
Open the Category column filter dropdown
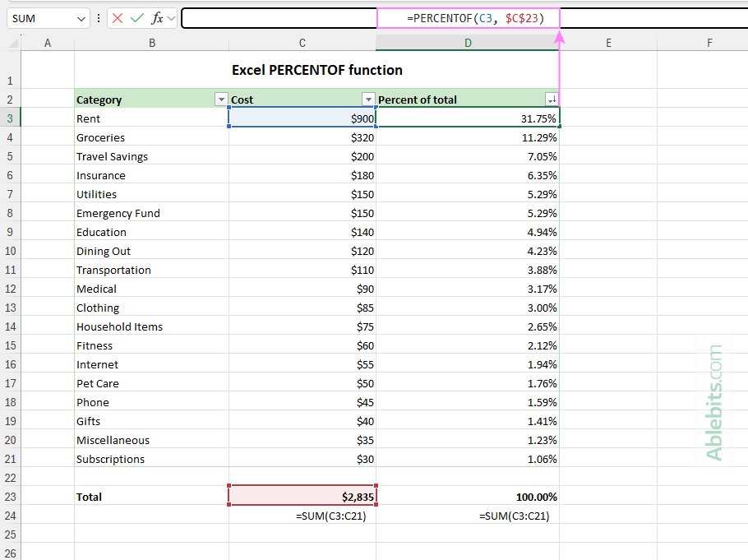pos(220,100)
